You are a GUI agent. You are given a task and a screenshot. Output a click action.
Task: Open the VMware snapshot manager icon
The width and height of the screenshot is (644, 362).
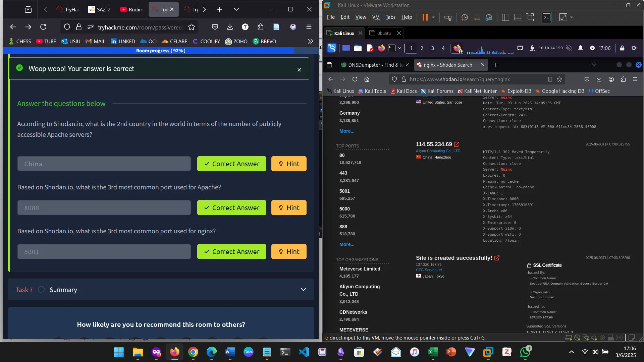click(x=489, y=17)
